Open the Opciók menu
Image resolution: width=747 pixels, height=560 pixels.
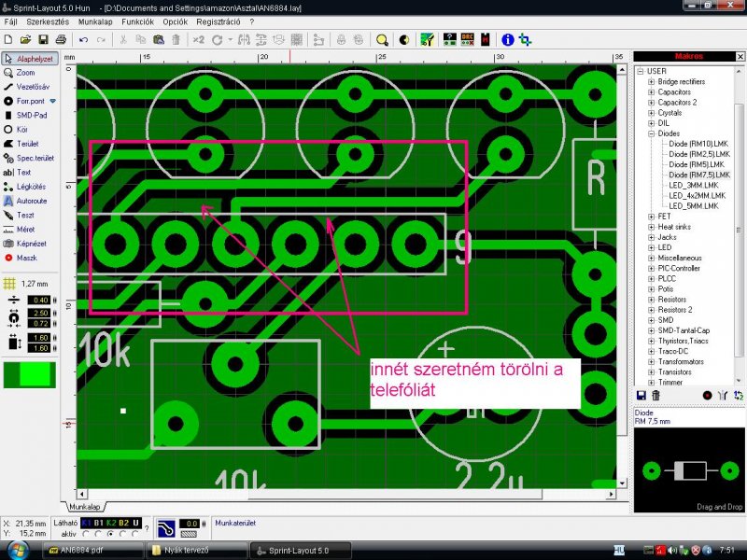click(x=175, y=21)
